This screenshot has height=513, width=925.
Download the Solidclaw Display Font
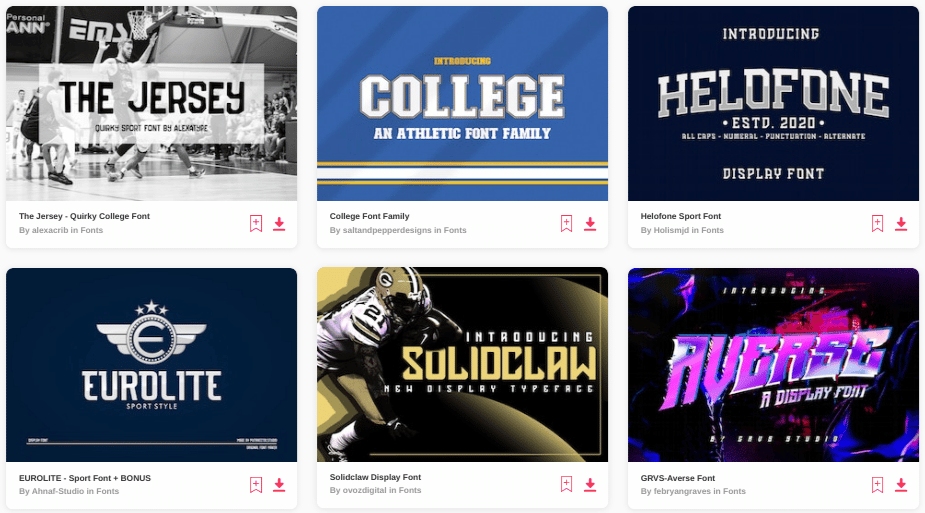(590, 484)
